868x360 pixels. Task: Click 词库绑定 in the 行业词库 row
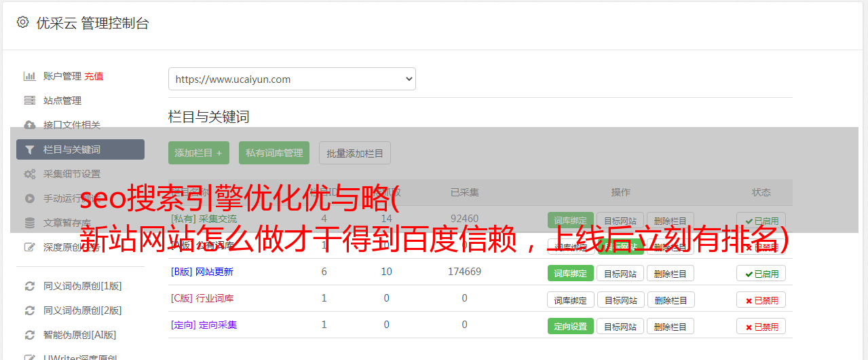(571, 300)
